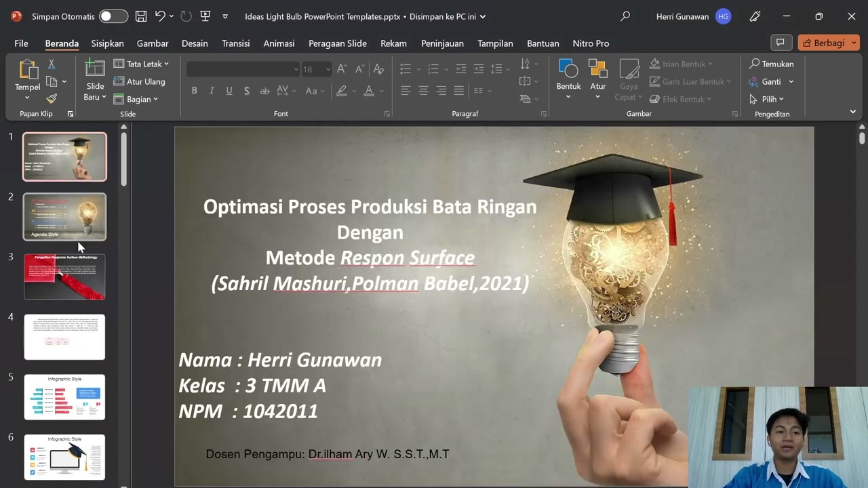This screenshot has height=488, width=868.
Task: Click the Decrease Font Size icon
Action: pos(359,69)
